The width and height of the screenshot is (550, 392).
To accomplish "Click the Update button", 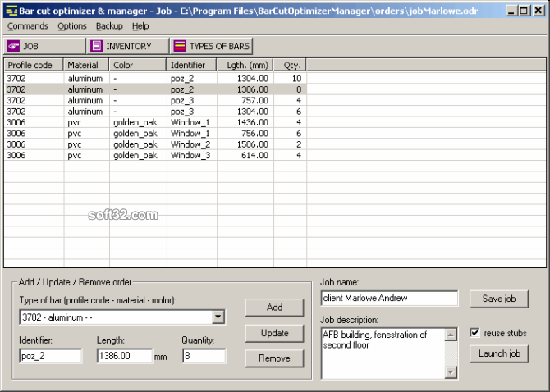I will point(274,333).
